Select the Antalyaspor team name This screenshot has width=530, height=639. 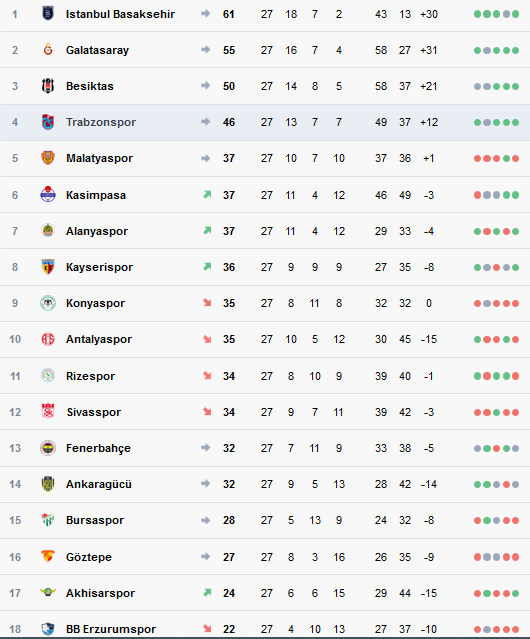pos(99,339)
